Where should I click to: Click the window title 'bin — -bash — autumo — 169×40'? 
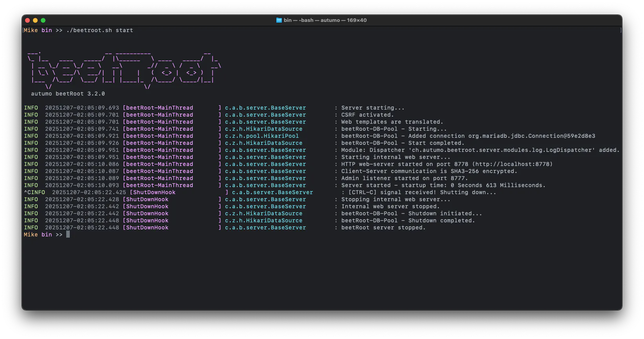pyautogui.click(x=325, y=20)
